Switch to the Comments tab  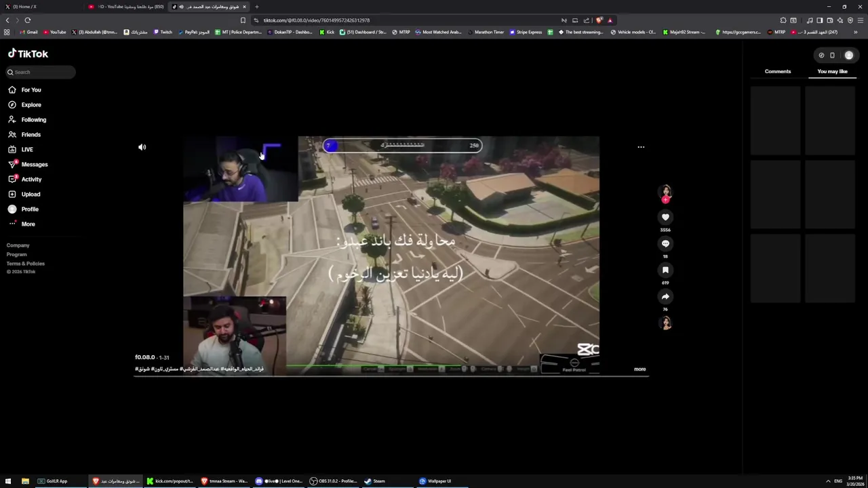coord(778,71)
